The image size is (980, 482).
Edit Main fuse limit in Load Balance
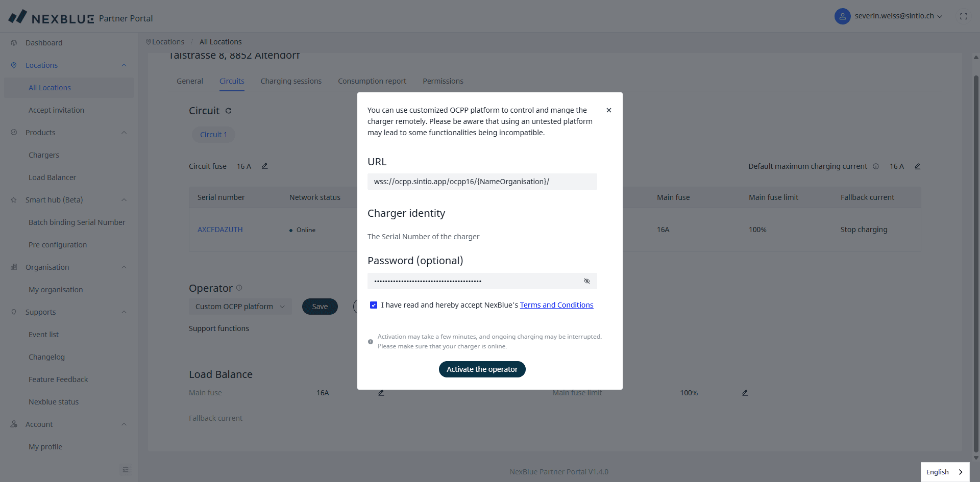click(745, 393)
